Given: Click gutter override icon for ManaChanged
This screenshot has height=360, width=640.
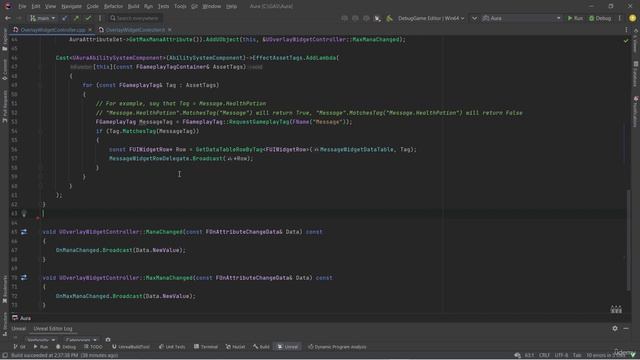Looking at the screenshot, I should tap(24, 232).
